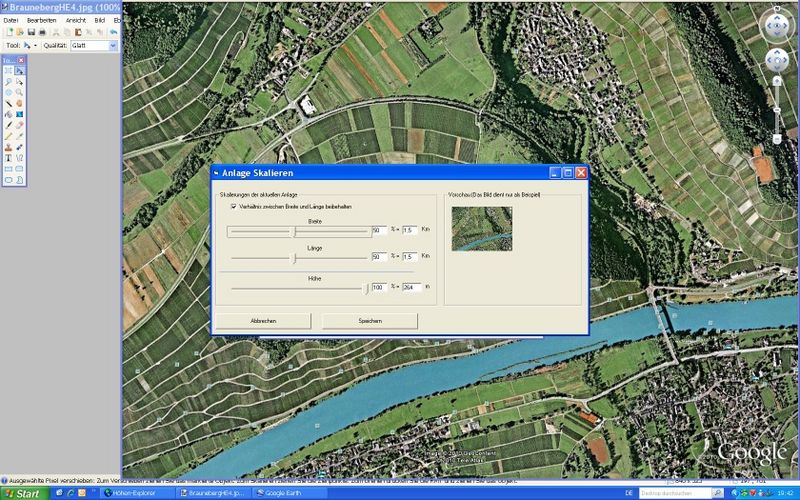Screen dimensions: 800x500
Task: Click the Breite Km value field
Action: click(410, 230)
